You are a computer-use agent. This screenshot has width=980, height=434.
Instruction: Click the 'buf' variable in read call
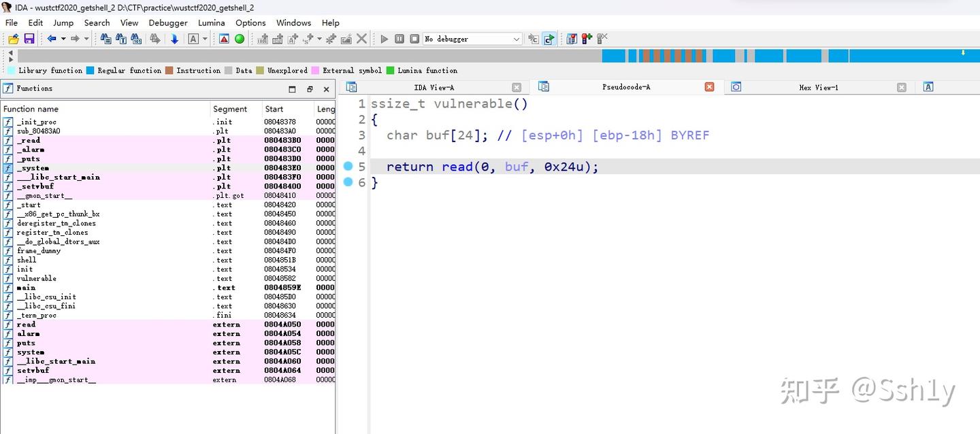click(x=516, y=167)
